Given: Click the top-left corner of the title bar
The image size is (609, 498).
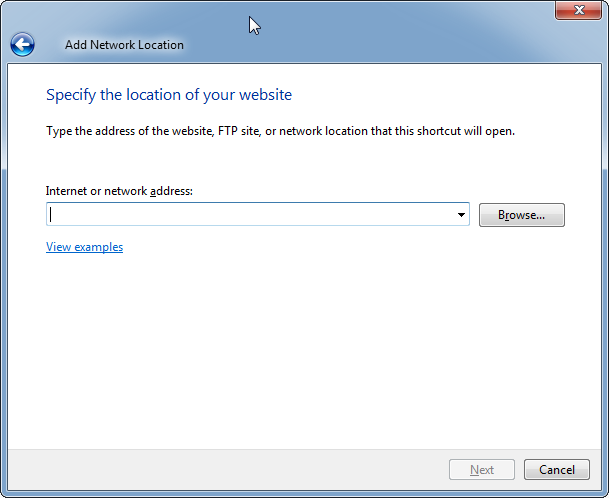Looking at the screenshot, I should [5, 5].
